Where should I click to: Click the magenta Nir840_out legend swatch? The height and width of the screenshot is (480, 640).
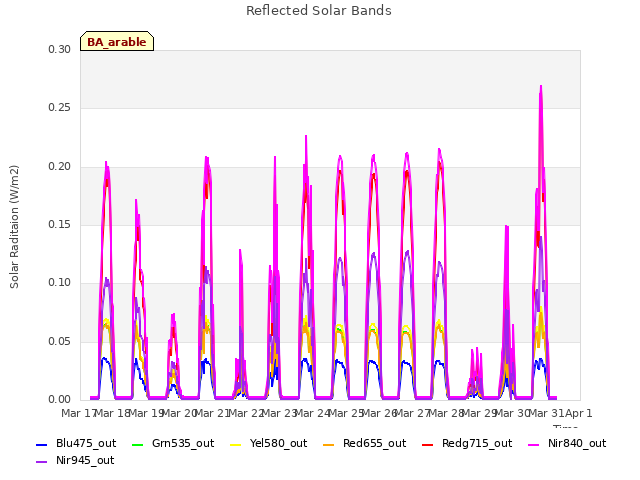533,445
